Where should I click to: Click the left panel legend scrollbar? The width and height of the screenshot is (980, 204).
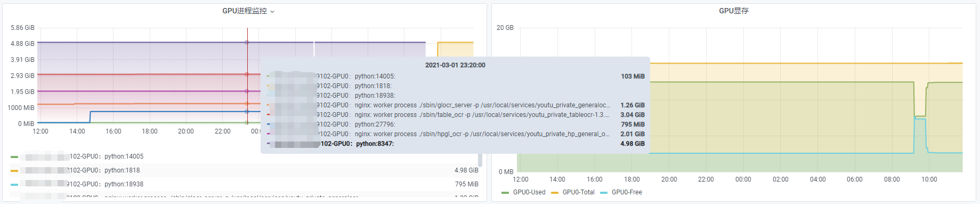click(480, 160)
